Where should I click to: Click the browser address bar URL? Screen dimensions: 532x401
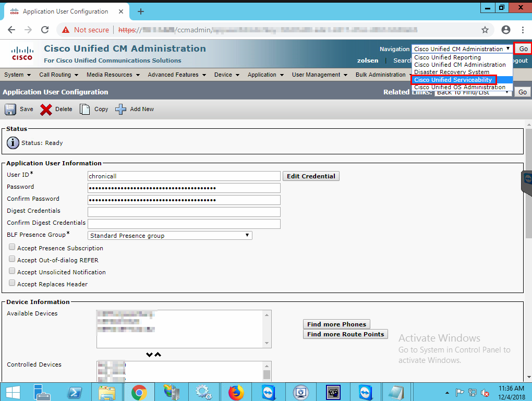[x=268, y=30]
